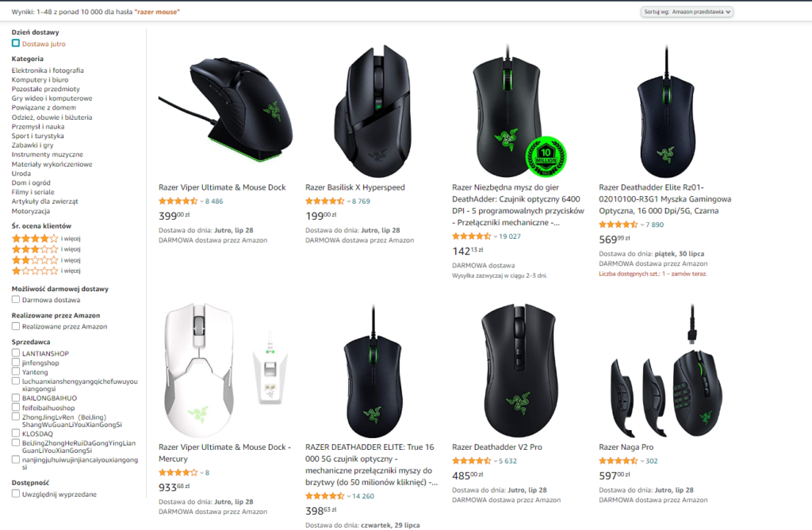Open Razer Viper Ultimate & Mouse Dock title
This screenshot has height=530, width=812.
coord(222,187)
